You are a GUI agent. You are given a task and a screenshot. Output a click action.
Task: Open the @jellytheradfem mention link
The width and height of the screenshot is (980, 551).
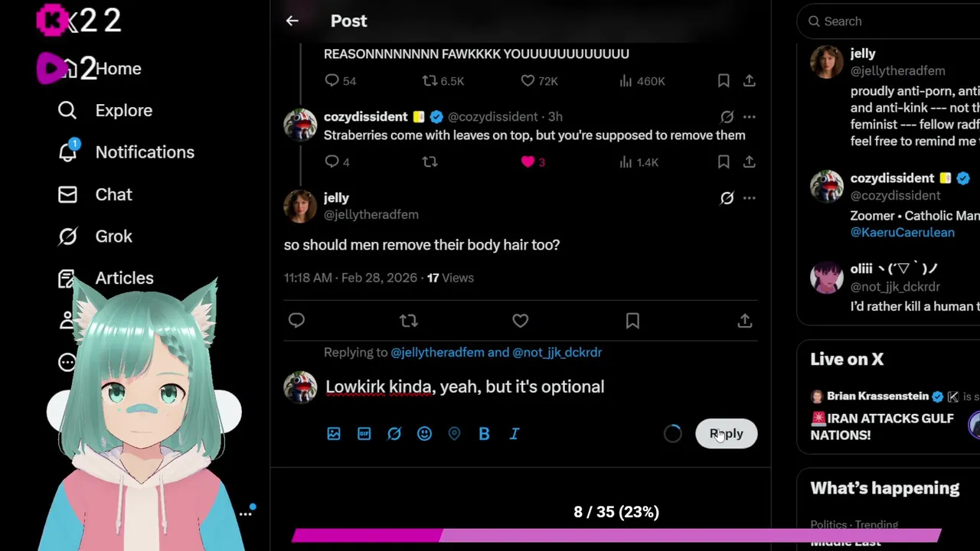pos(438,353)
